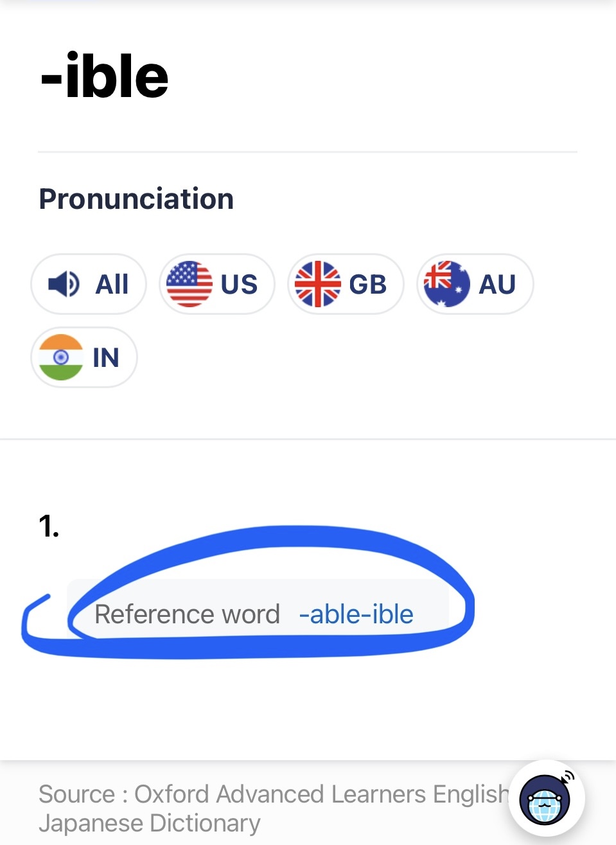Image resolution: width=616 pixels, height=845 pixels.
Task: Tap the blue hand-drawn circle annotation
Action: [248, 592]
